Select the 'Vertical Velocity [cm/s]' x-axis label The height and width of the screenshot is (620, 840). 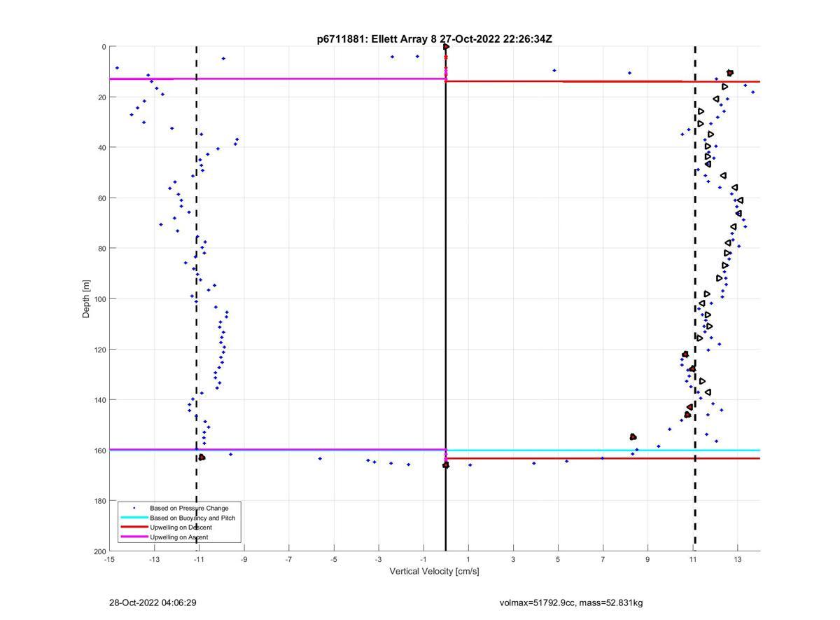[434, 571]
